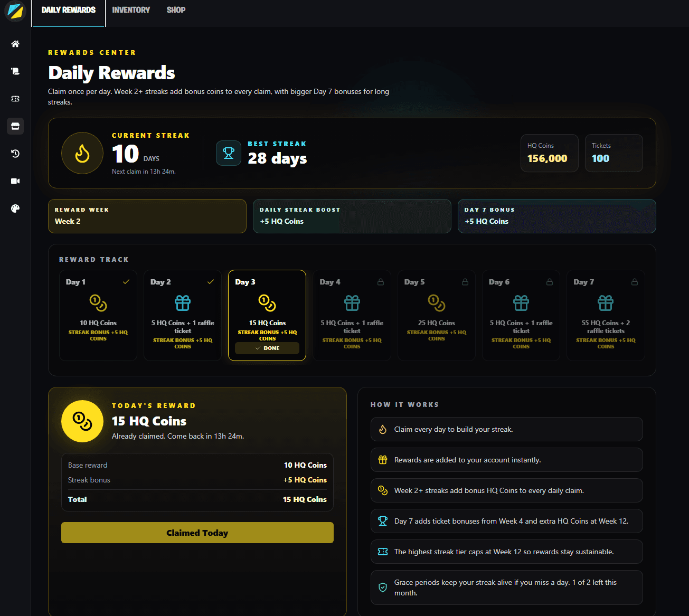Screen dimensions: 689x616
Task: Click the Day 4 lock icon
Action: point(381,282)
